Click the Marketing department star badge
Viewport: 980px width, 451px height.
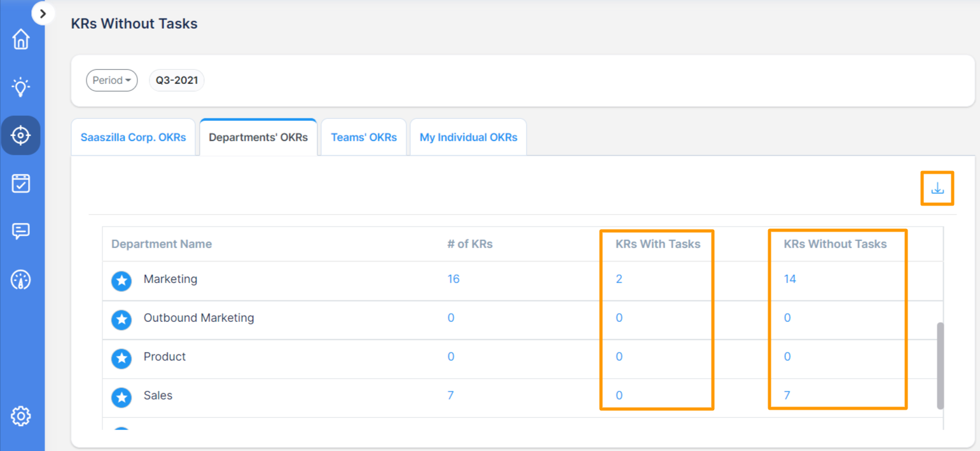(121, 281)
